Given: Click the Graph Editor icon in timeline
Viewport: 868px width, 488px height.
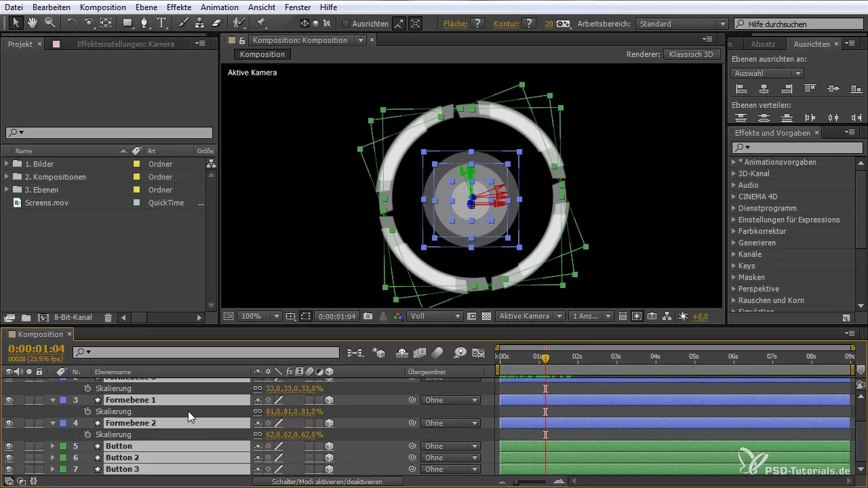Looking at the screenshot, I should point(479,352).
